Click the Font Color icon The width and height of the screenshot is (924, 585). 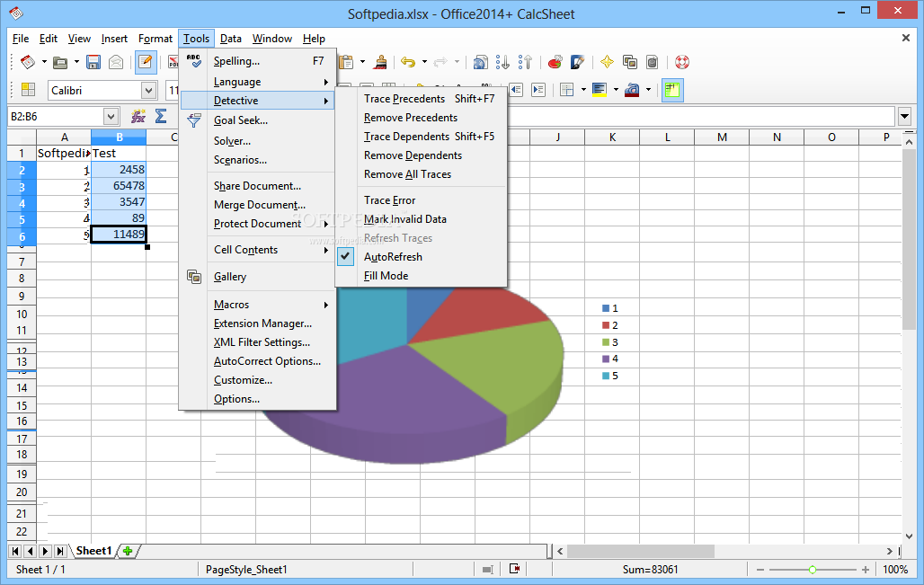click(x=632, y=90)
